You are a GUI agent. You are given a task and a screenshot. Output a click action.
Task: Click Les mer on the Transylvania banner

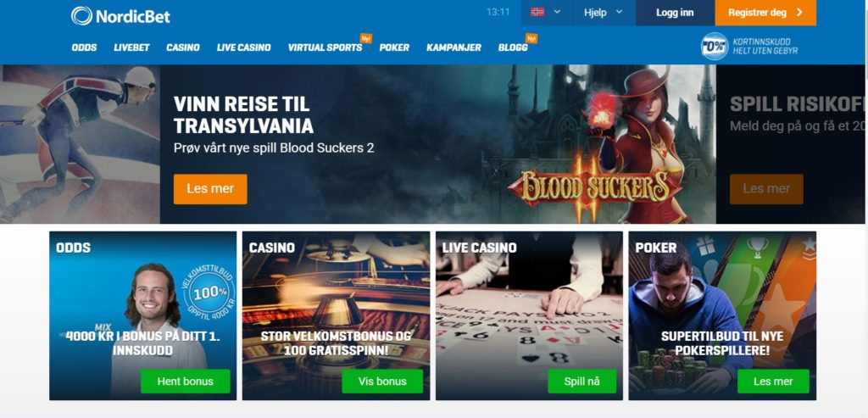tap(210, 189)
